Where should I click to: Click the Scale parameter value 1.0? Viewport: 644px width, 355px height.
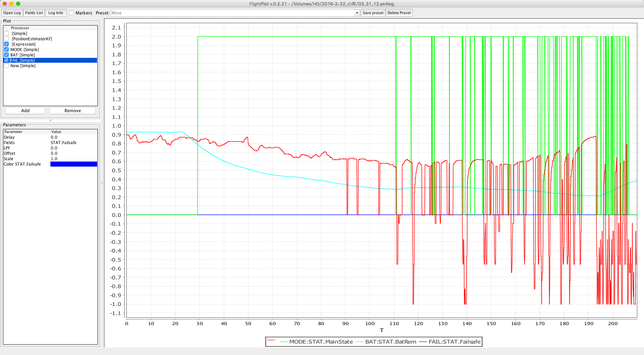tap(54, 159)
